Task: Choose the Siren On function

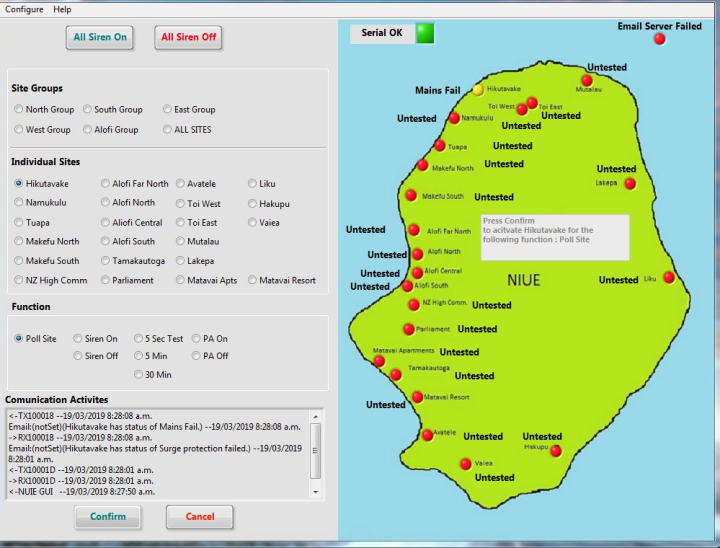Action: click(x=95, y=339)
